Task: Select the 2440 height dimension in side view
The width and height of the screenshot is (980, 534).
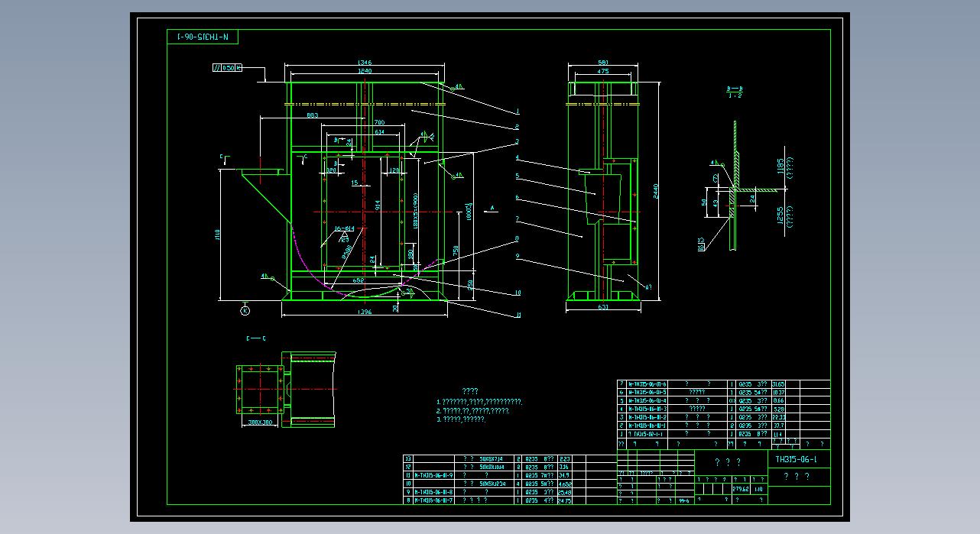Action: (656, 191)
